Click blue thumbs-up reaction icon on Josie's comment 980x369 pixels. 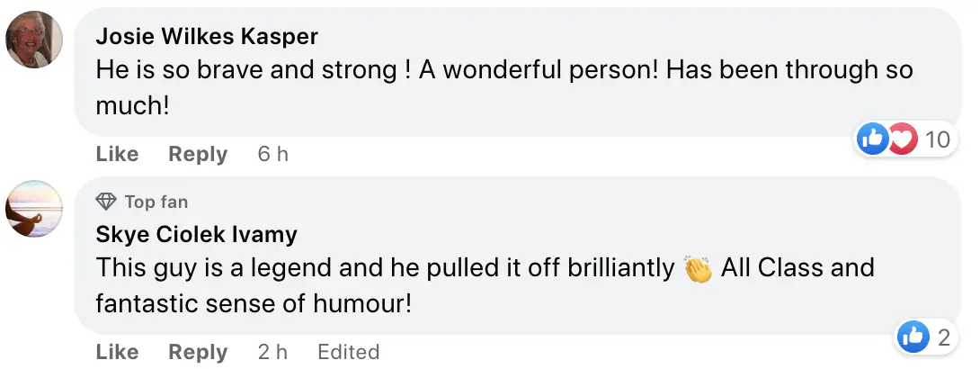873,139
